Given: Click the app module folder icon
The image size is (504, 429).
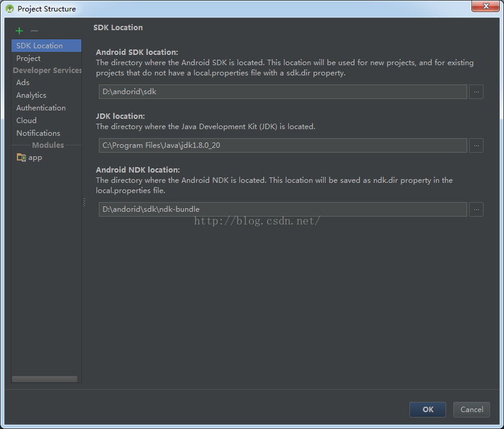Looking at the screenshot, I should tap(21, 157).
